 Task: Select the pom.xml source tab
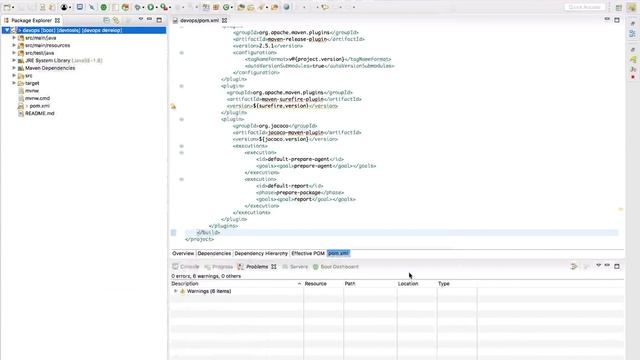pos(338,253)
